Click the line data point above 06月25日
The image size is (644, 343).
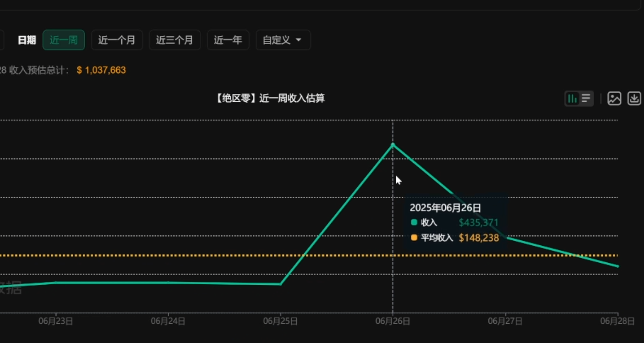tap(280, 284)
